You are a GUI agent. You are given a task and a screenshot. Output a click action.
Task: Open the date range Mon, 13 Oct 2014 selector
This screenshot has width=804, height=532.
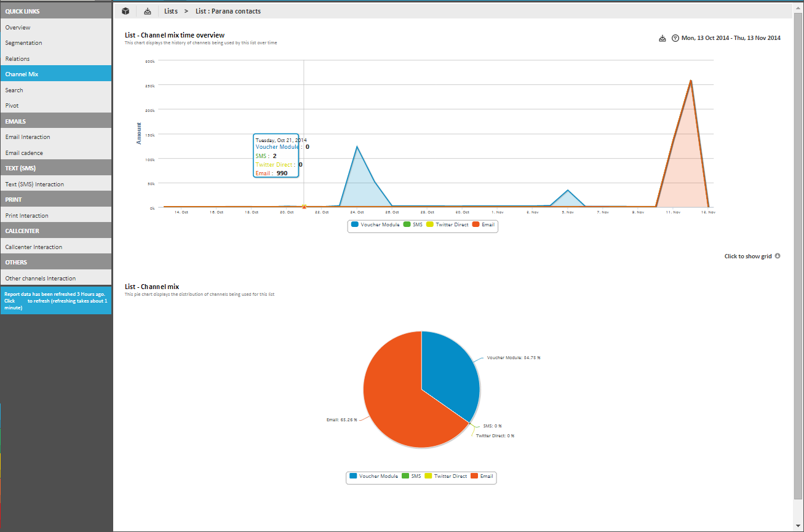pyautogui.click(x=731, y=38)
